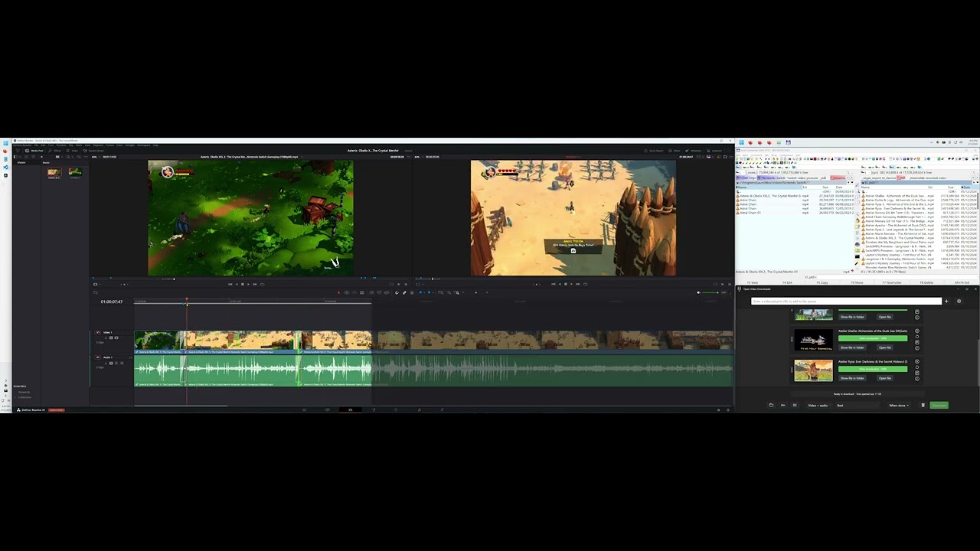
Task: Play the source viewer clip
Action: [248, 284]
